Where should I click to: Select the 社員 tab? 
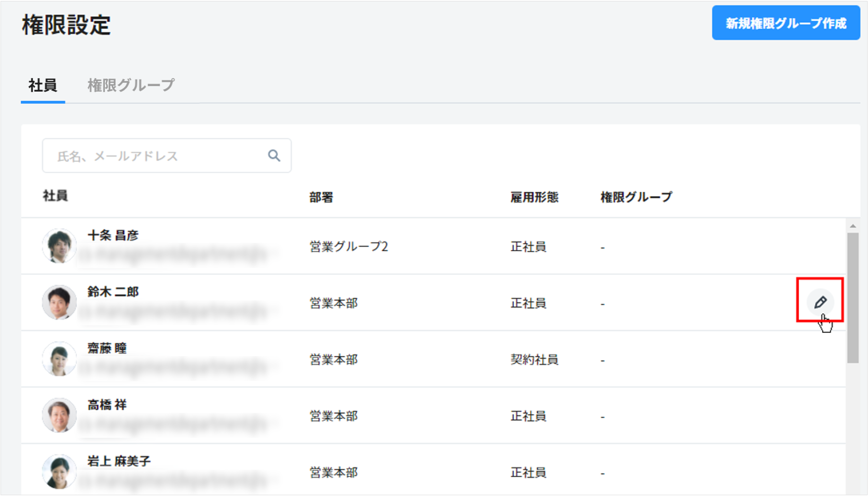coord(43,85)
